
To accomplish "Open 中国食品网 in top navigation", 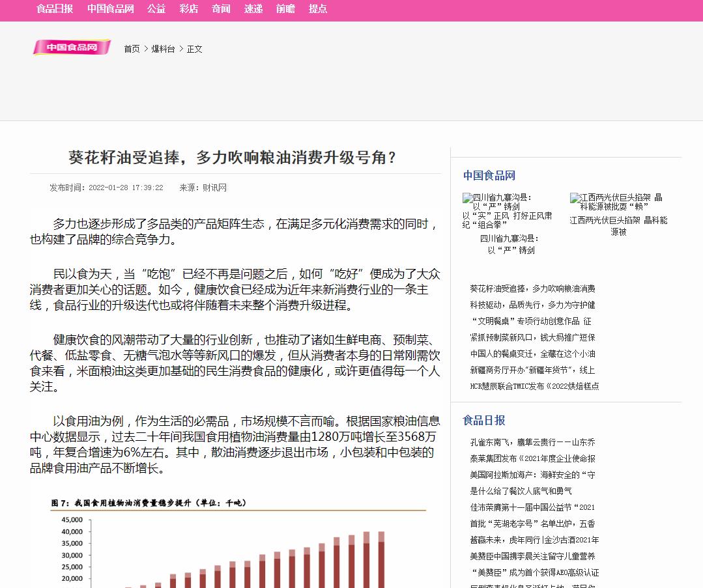I will click(110, 8).
